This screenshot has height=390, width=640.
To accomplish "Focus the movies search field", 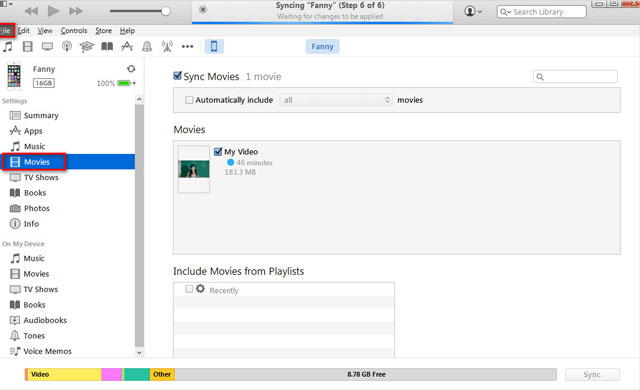I will (575, 77).
